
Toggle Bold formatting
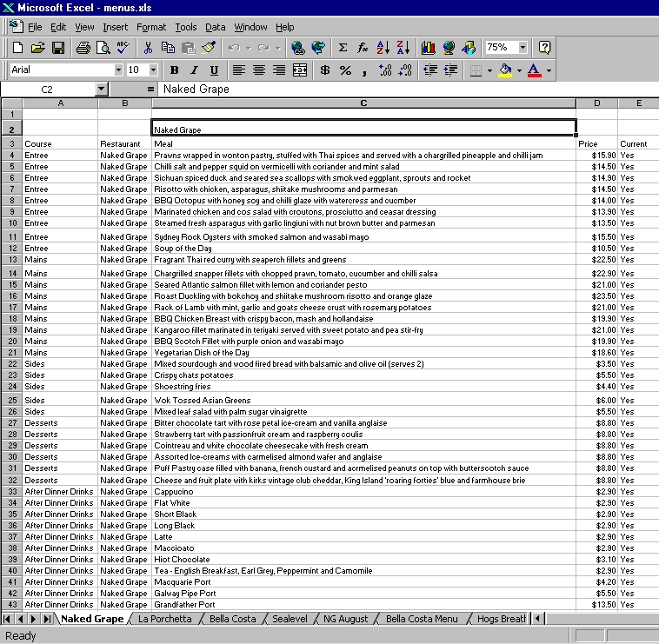point(174,70)
